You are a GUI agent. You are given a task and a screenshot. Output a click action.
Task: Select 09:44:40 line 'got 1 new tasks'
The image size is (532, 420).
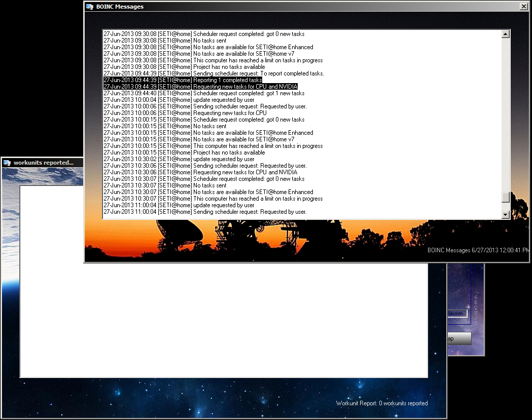[x=204, y=93]
